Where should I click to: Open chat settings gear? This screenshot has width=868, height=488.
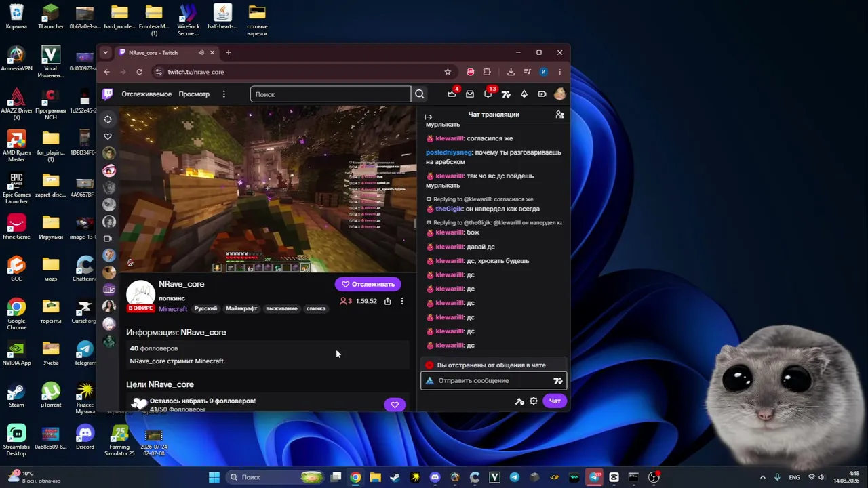point(534,401)
